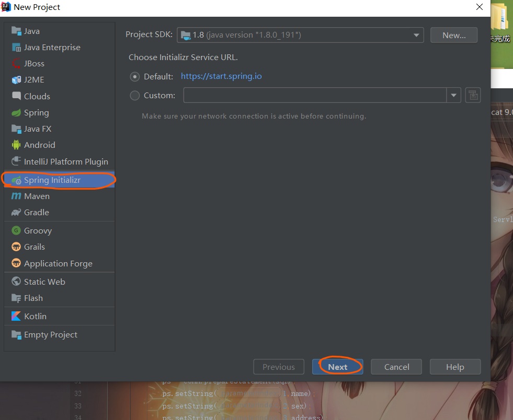
Task: Click the Kotlin K icon
Action: 16,316
